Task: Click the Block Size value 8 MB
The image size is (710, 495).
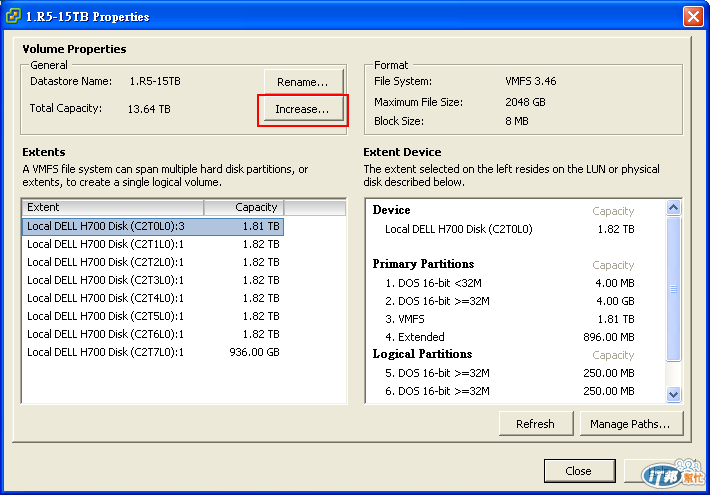Action: click(517, 121)
